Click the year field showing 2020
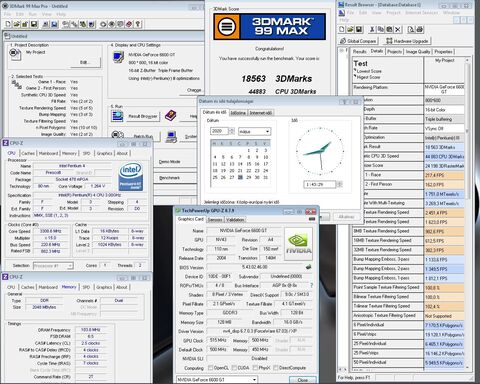 click(x=219, y=131)
